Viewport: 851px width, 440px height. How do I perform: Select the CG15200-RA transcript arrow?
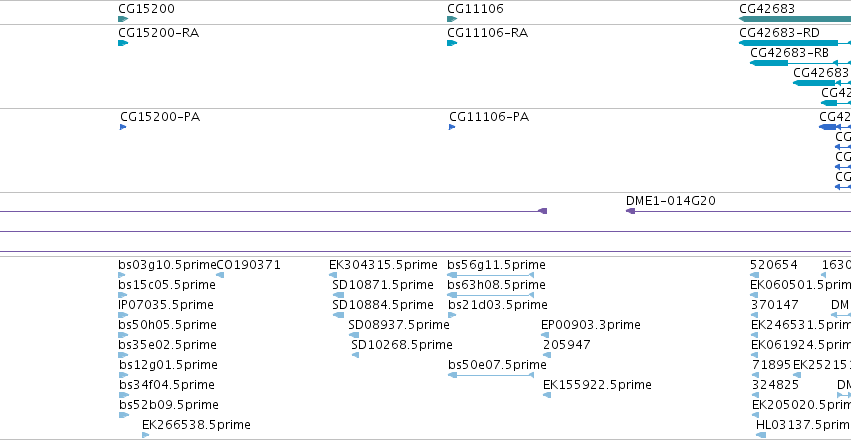(123, 43)
